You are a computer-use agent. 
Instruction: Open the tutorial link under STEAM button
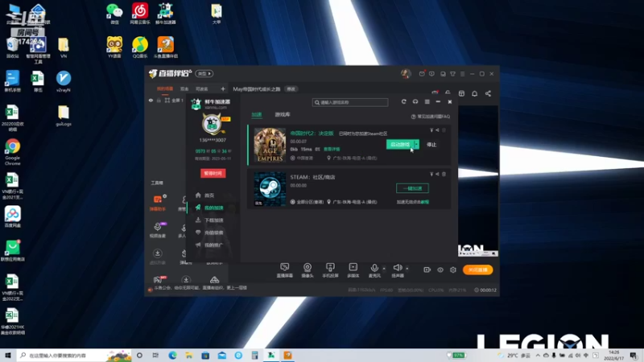pyautogui.click(x=425, y=202)
